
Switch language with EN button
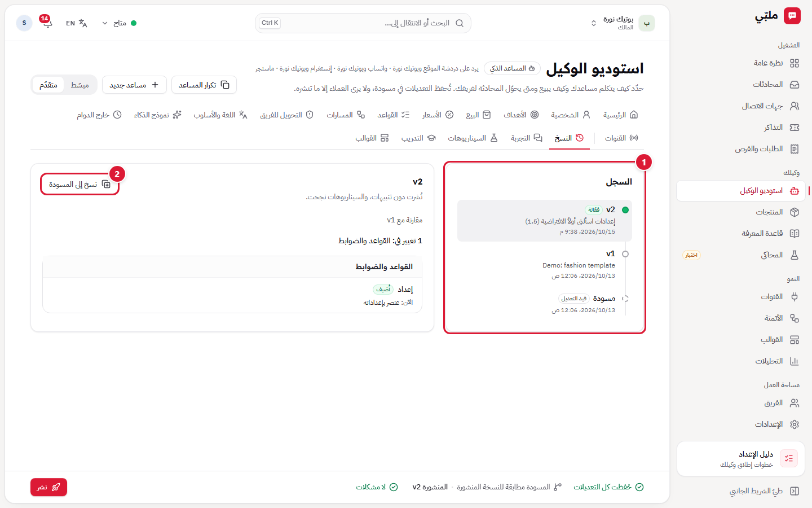76,23
